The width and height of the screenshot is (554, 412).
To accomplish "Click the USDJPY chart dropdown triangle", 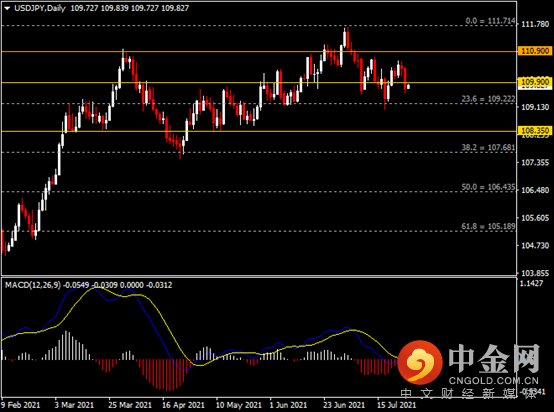I will coord(7,8).
